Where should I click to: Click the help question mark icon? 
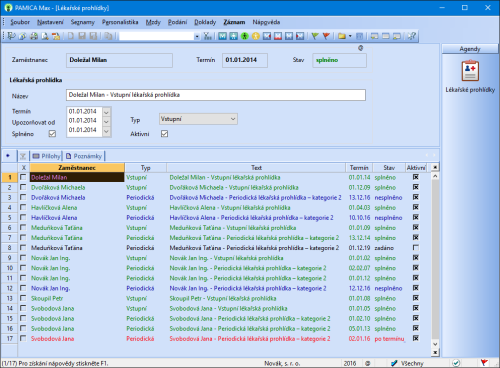point(412,36)
